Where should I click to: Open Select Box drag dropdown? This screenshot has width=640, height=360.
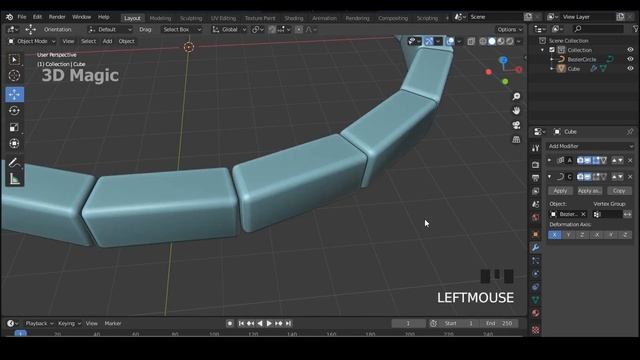182,29
